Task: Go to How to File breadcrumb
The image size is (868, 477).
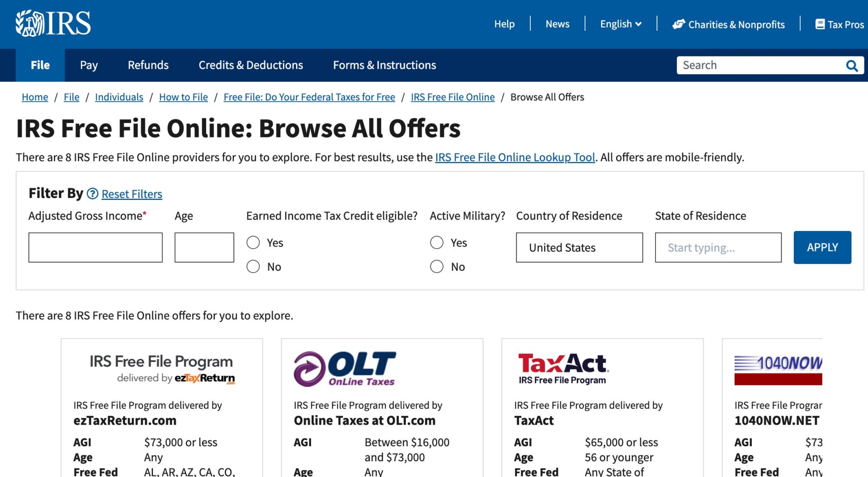Action: point(184,97)
